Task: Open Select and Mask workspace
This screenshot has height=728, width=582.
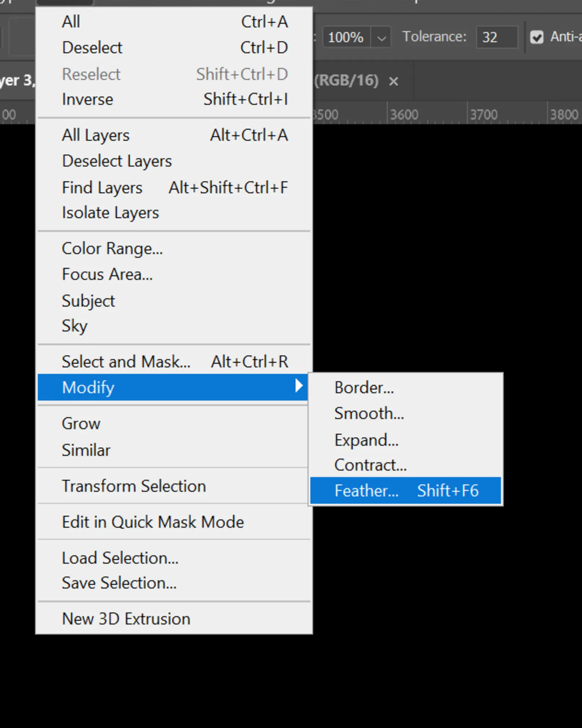Action: [x=127, y=361]
